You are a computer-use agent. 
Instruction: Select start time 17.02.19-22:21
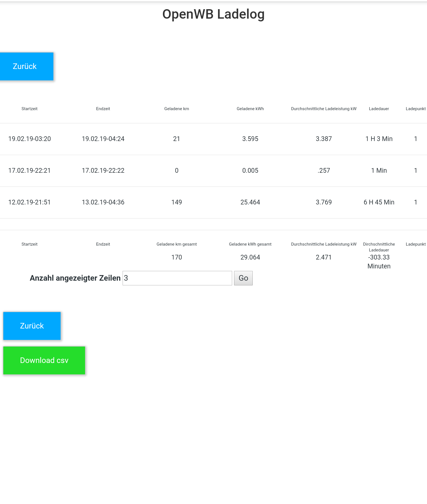(x=29, y=171)
